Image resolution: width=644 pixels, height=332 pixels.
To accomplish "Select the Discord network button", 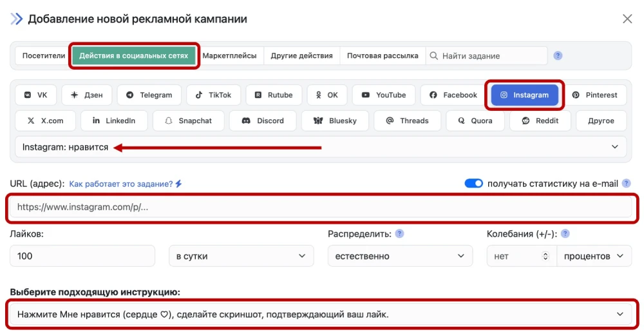I will click(x=262, y=121).
